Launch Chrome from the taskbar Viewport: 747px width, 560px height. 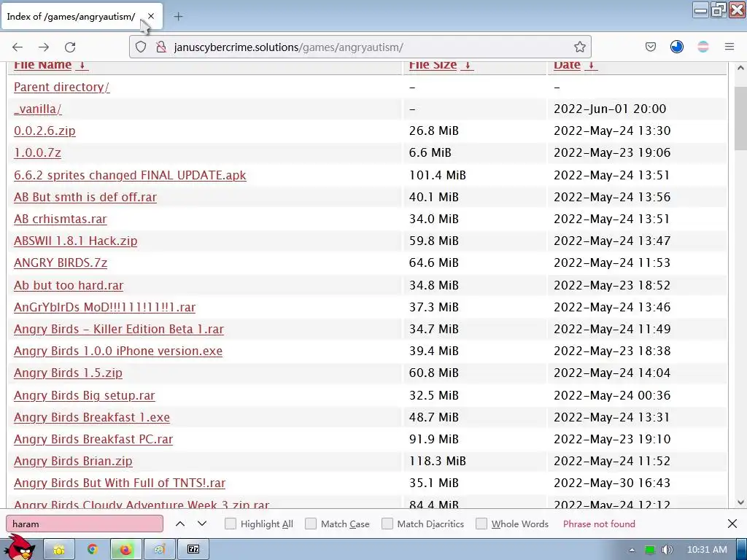(x=93, y=550)
